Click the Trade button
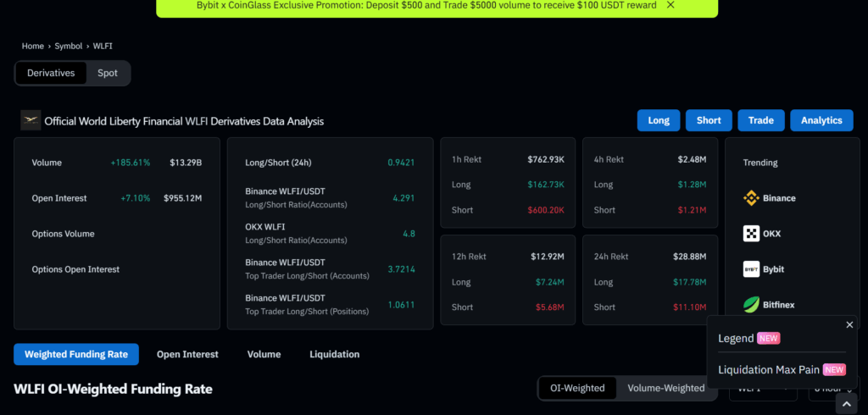Image resolution: width=868 pixels, height=415 pixels. coord(761,120)
